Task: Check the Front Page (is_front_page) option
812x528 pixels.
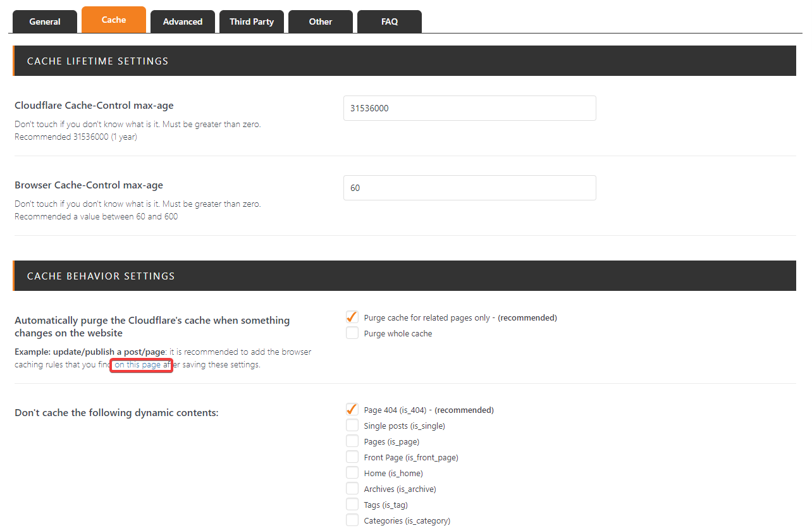Action: click(x=352, y=457)
